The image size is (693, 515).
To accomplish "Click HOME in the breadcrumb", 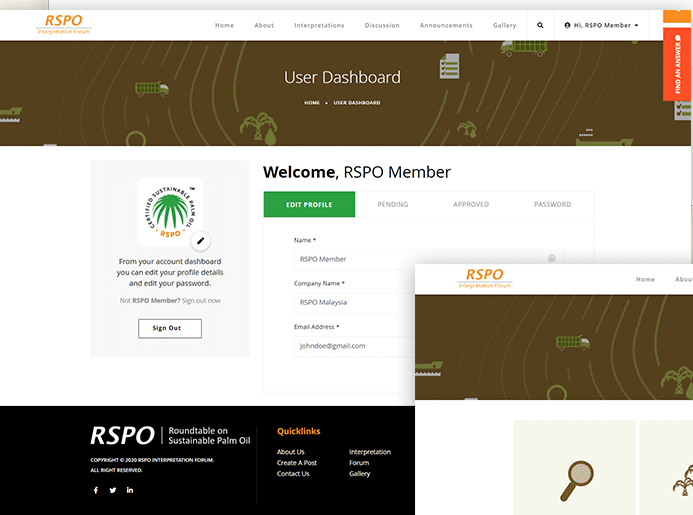I will click(312, 103).
